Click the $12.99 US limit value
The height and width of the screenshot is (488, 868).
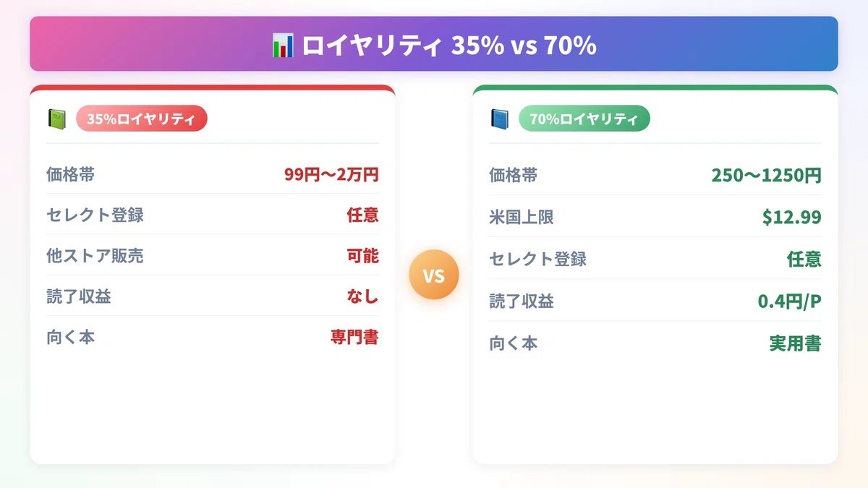tap(791, 217)
